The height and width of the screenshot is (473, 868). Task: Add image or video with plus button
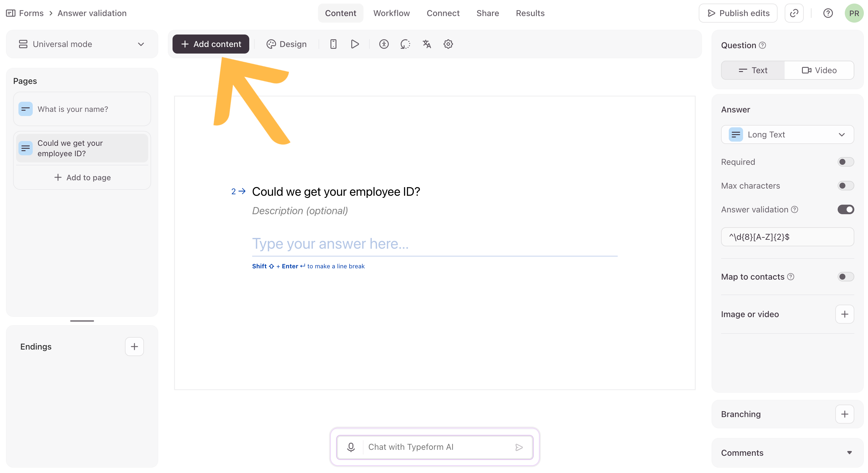(x=845, y=314)
